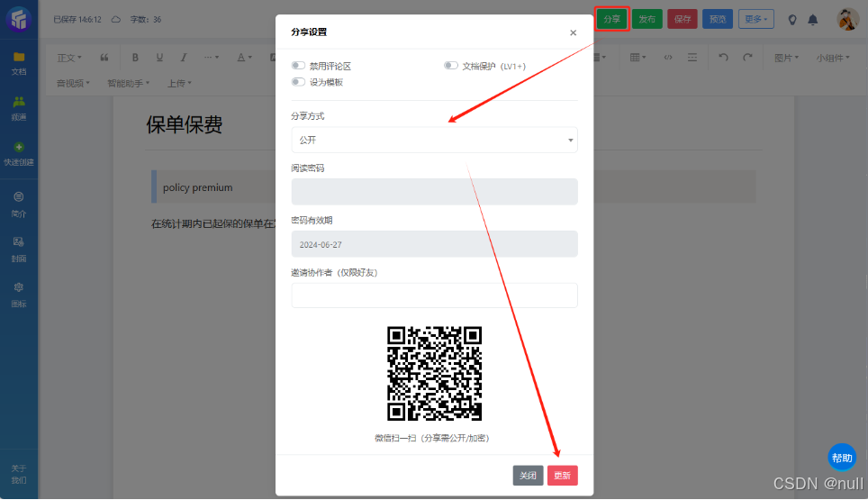This screenshot has width=868, height=500.
Task: Open the user avatar menu
Action: 847,20
